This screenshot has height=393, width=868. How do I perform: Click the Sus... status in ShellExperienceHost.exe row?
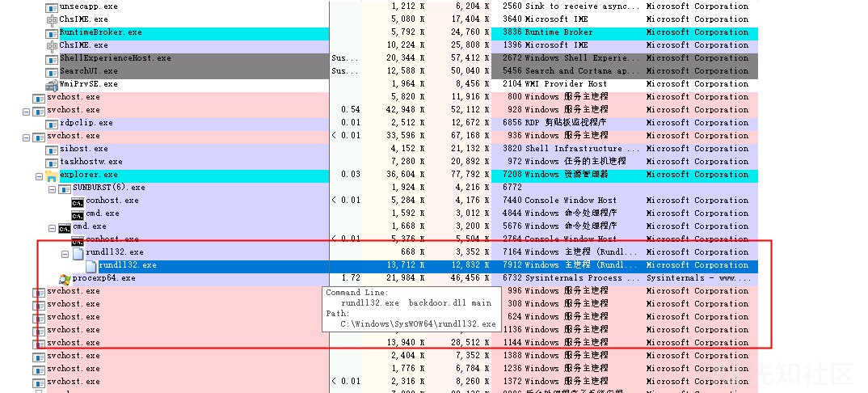(x=345, y=58)
